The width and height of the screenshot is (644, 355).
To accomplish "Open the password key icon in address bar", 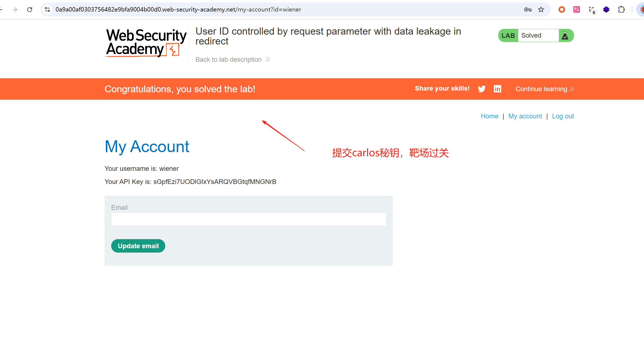I will pos(527,10).
